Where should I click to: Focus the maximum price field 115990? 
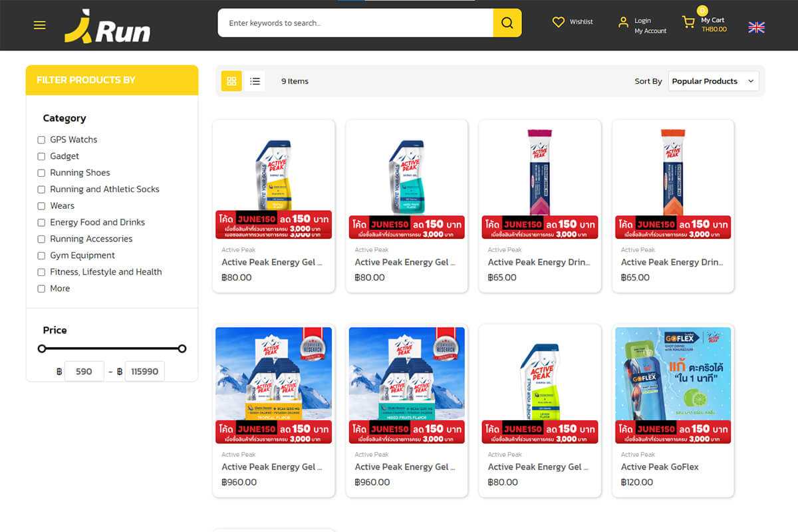pyautogui.click(x=144, y=371)
